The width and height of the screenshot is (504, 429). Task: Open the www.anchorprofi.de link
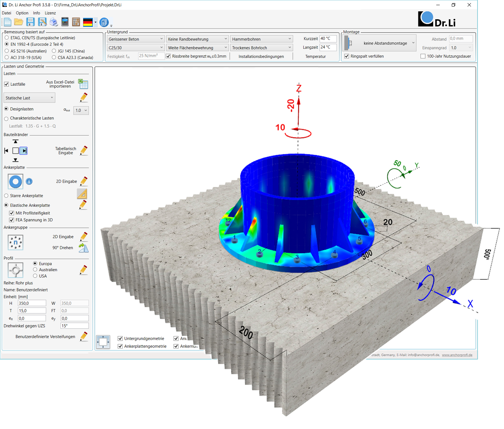pos(457,355)
